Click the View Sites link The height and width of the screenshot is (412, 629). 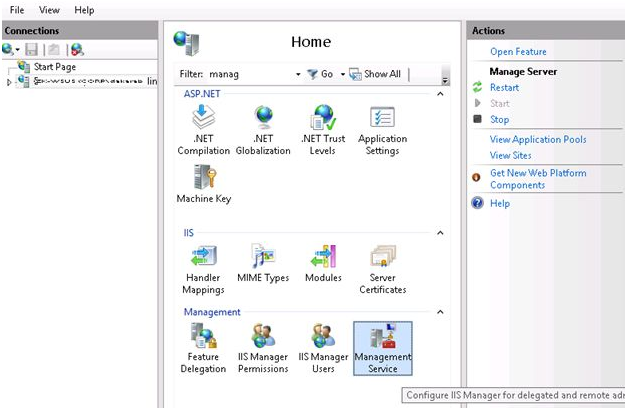[x=510, y=155]
